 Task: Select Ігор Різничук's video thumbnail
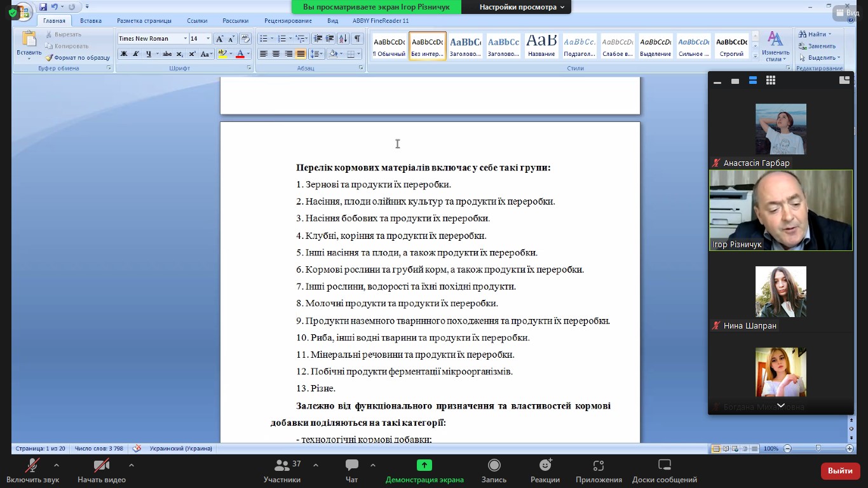click(x=780, y=210)
